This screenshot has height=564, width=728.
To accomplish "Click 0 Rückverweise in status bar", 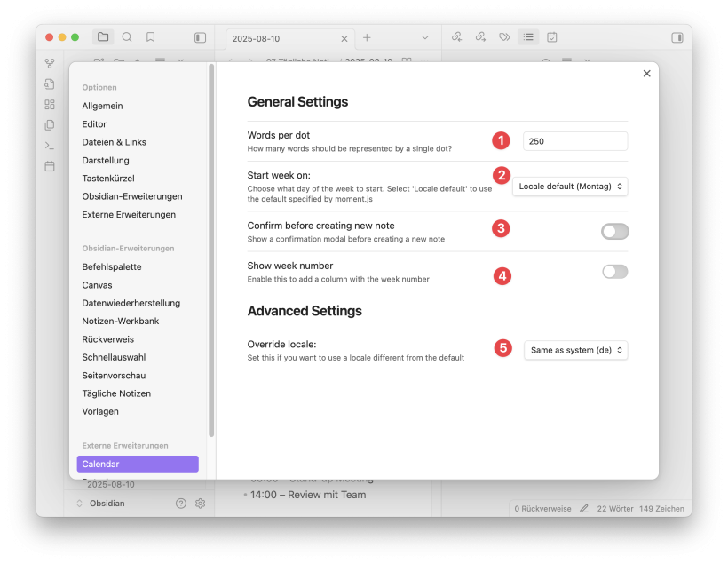I will click(x=542, y=509).
